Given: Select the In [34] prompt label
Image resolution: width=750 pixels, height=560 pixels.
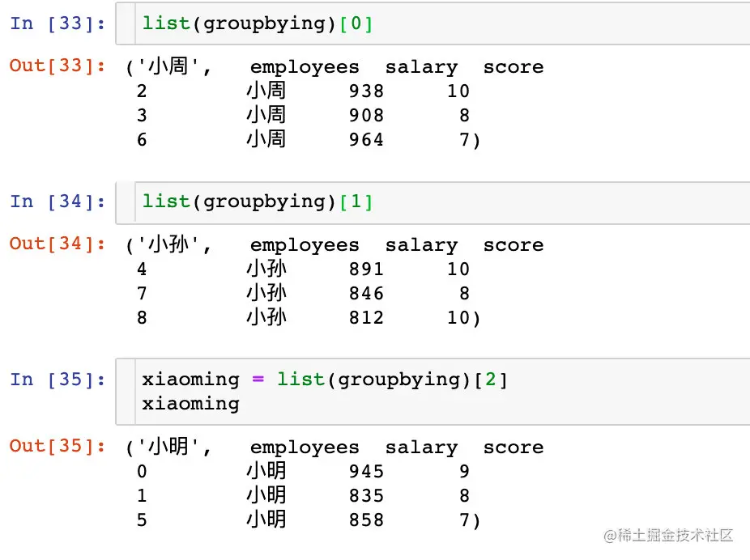Looking at the screenshot, I should 58,202.
